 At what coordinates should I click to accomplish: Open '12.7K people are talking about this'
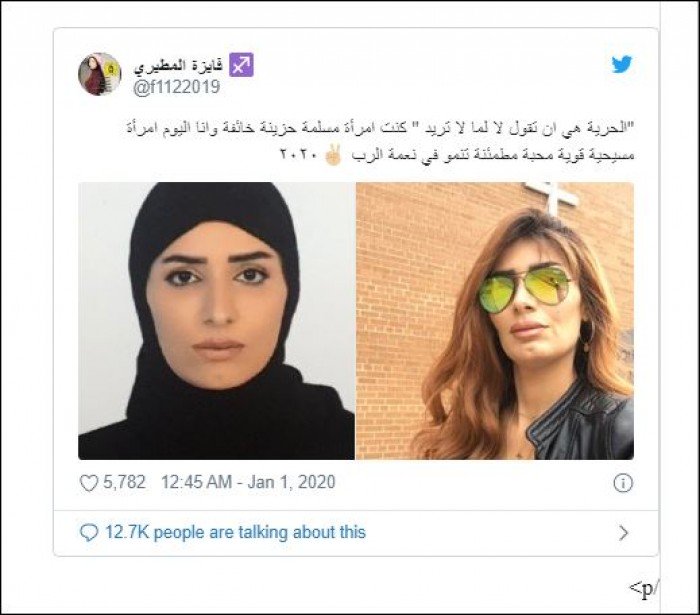point(235,532)
